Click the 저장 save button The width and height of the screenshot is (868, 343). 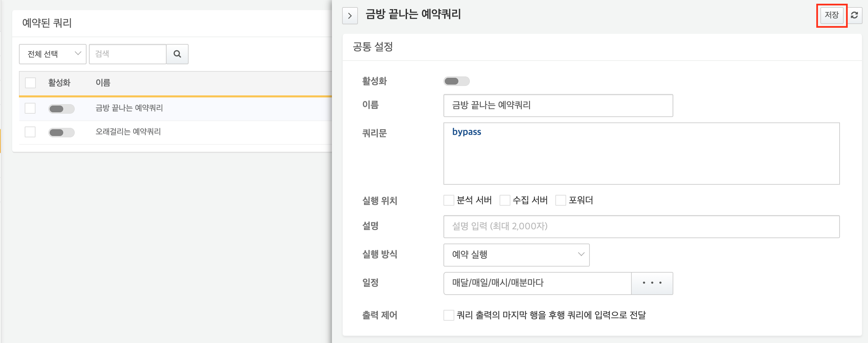pos(831,15)
